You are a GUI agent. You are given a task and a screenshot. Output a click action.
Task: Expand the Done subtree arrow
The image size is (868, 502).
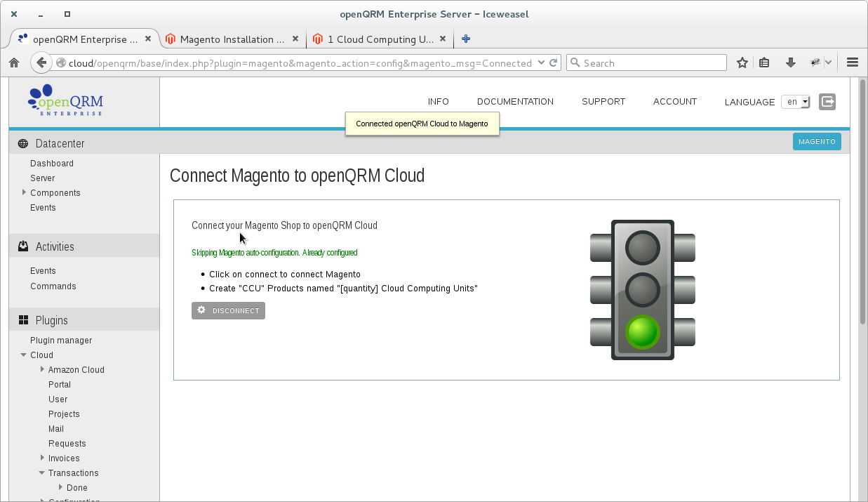(60, 487)
